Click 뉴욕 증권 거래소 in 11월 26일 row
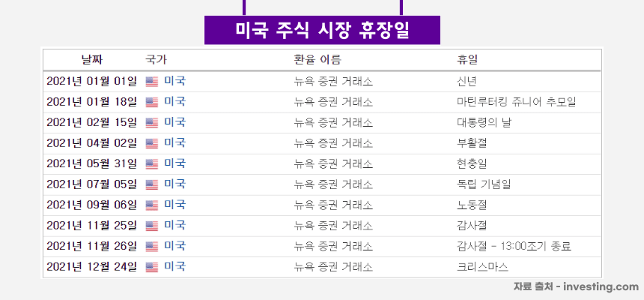The height and width of the screenshot is (300, 644). tap(333, 247)
